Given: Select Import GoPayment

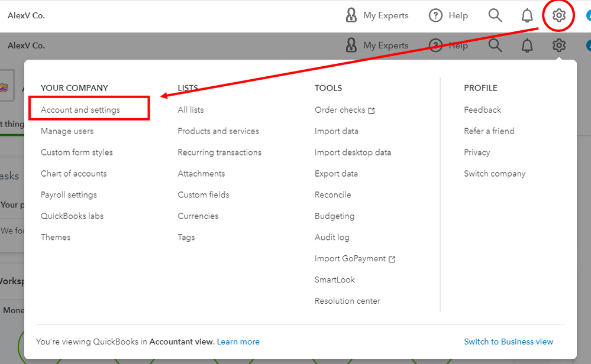Looking at the screenshot, I should pos(350,259).
